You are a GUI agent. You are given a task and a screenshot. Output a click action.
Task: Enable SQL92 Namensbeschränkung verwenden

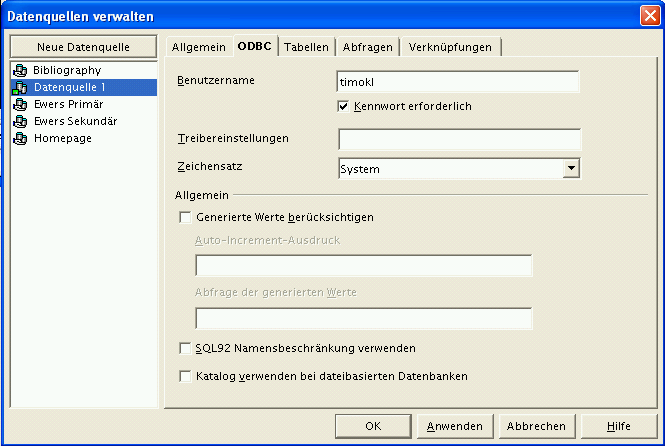click(x=184, y=348)
